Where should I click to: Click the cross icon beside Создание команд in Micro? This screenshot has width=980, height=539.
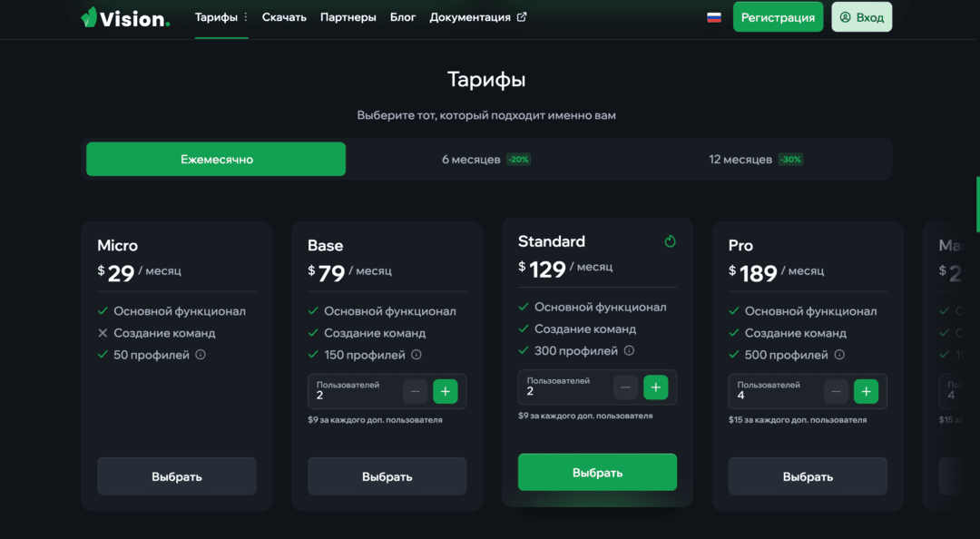click(103, 333)
